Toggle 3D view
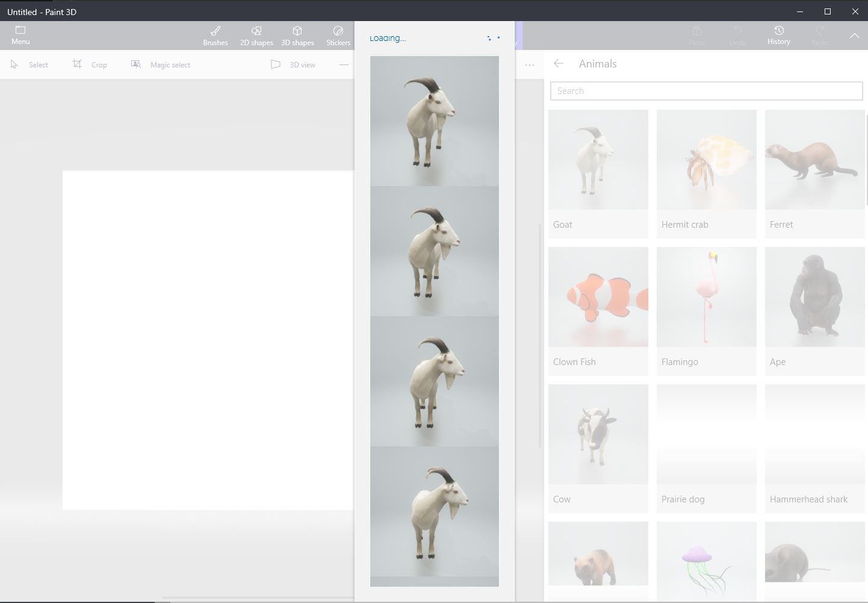Image resolution: width=868 pixels, height=603 pixels. (x=293, y=64)
